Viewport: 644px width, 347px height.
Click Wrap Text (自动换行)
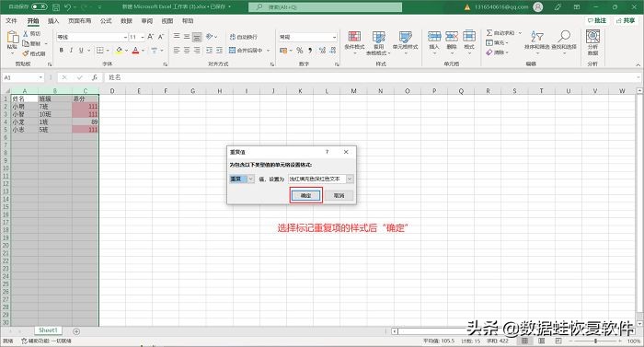[244, 37]
